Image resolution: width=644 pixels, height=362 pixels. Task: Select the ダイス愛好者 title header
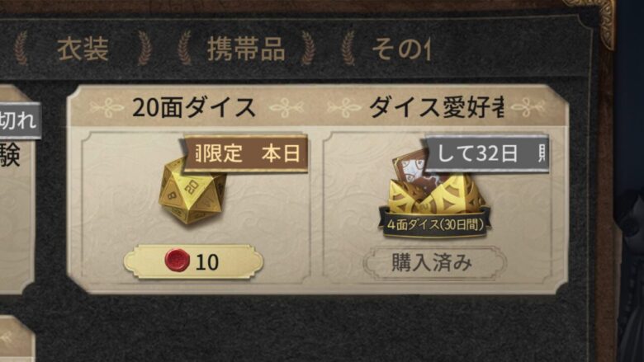(436, 107)
